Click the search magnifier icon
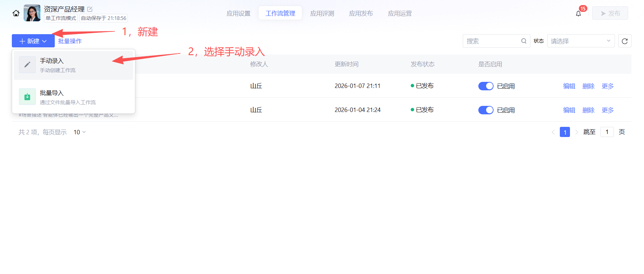Screen dimensions: 644x274 (x=524, y=41)
